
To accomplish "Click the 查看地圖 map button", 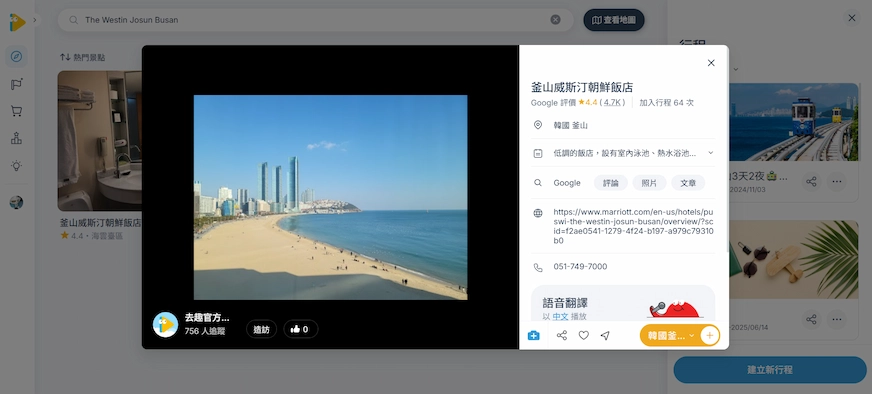I will point(614,20).
